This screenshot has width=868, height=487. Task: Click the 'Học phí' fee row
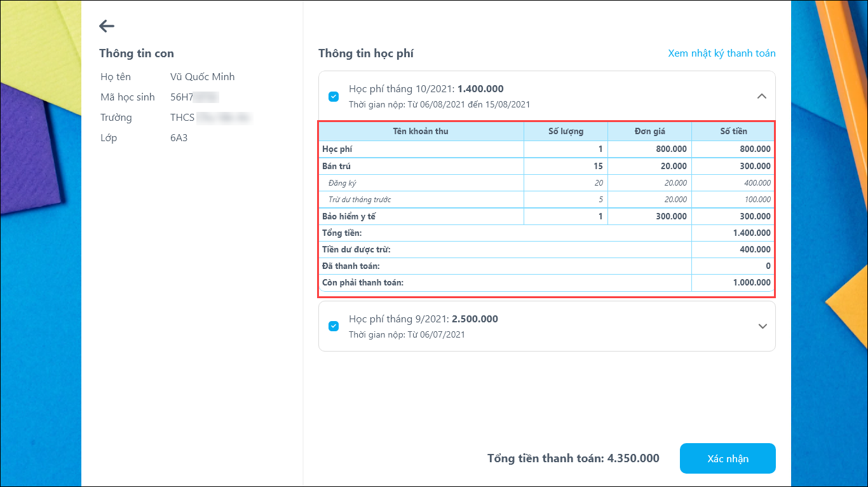pyautogui.click(x=337, y=149)
